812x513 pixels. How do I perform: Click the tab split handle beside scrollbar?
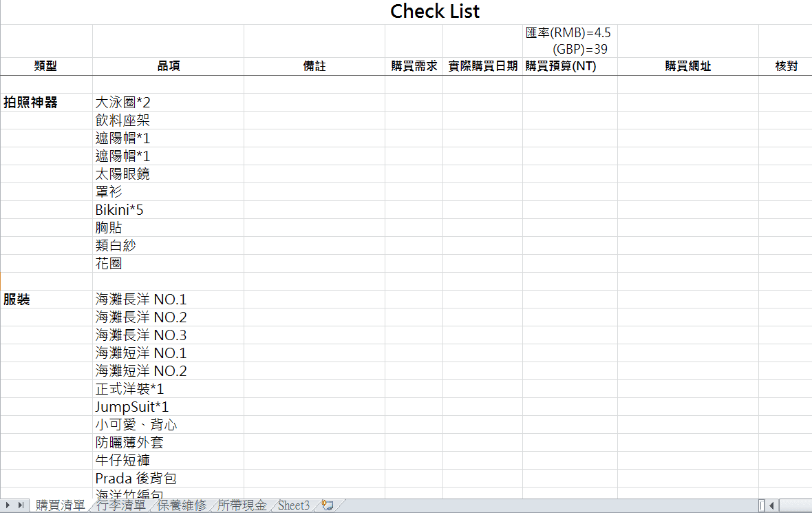[x=761, y=505]
